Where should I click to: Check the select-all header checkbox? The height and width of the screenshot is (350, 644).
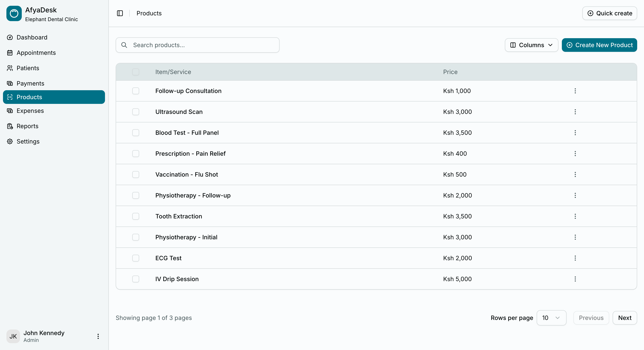[x=136, y=72]
